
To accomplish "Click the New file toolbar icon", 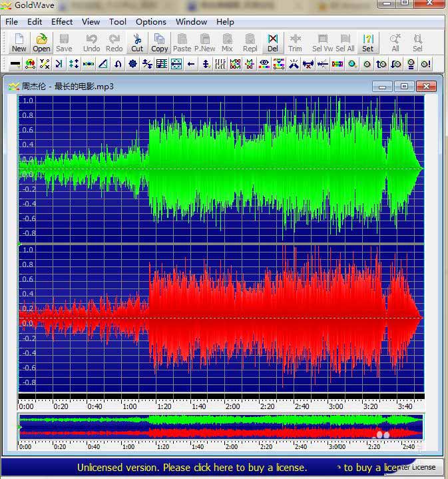I will 19,43.
